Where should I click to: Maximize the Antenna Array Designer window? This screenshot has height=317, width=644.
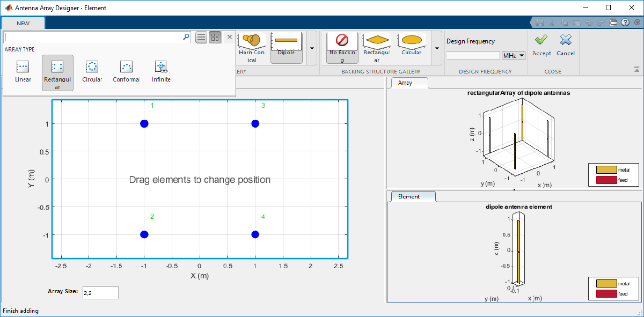click(x=608, y=8)
